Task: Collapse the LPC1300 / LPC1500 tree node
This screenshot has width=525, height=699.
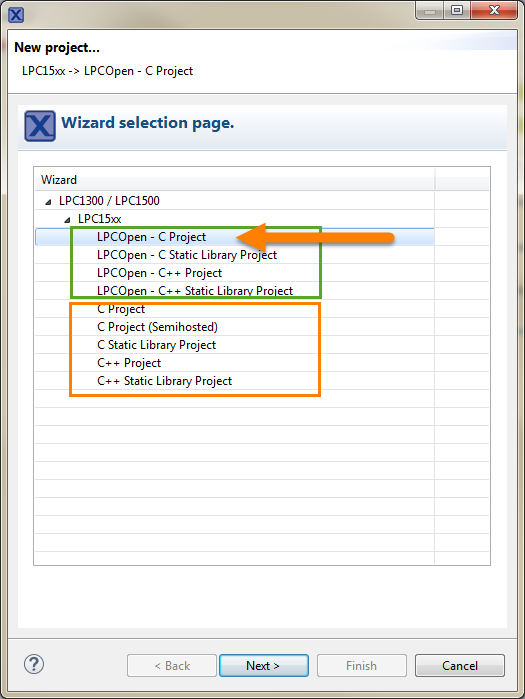Action: [48, 202]
